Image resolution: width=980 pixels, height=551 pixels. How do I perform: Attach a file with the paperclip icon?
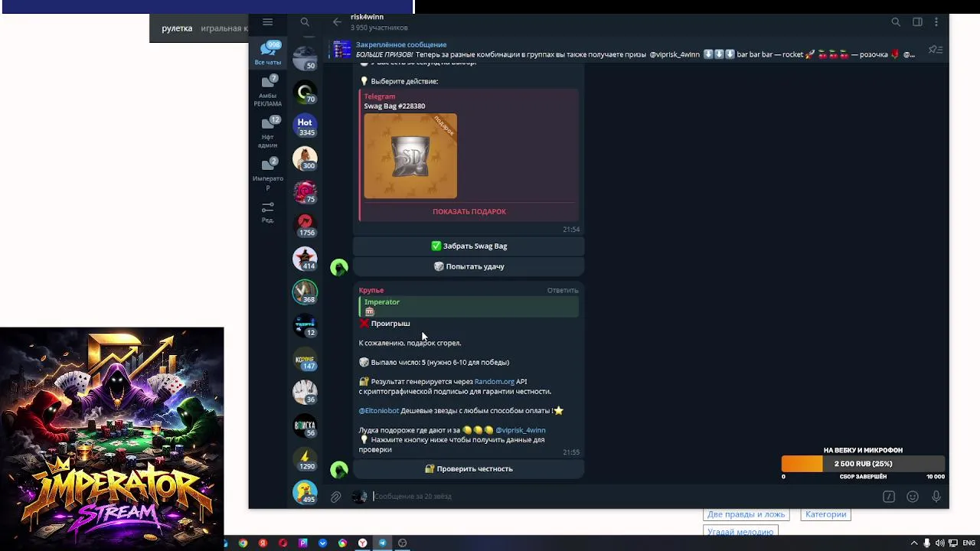[335, 497]
